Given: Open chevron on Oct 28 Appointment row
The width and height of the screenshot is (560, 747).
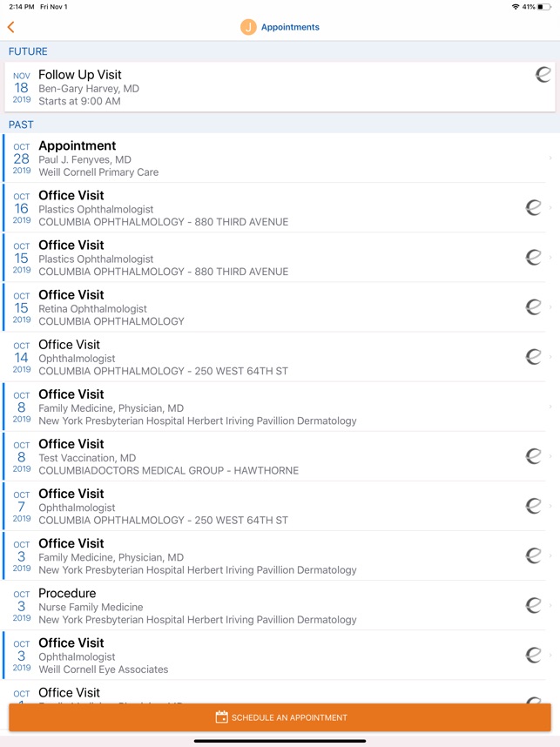Looking at the screenshot, I should click(550, 158).
